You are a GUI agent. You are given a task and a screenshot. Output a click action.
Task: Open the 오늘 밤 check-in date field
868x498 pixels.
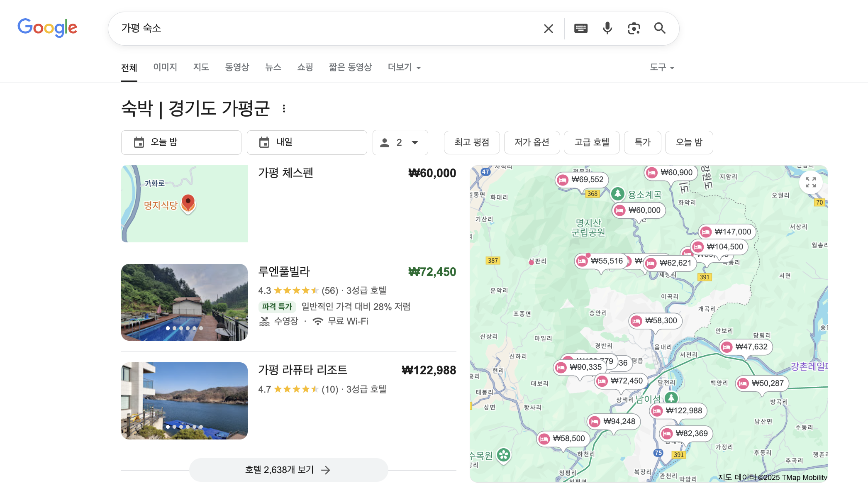click(181, 142)
